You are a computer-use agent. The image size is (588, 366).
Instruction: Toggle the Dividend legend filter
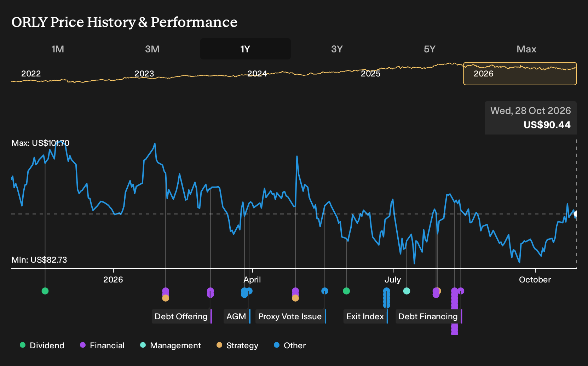point(42,345)
